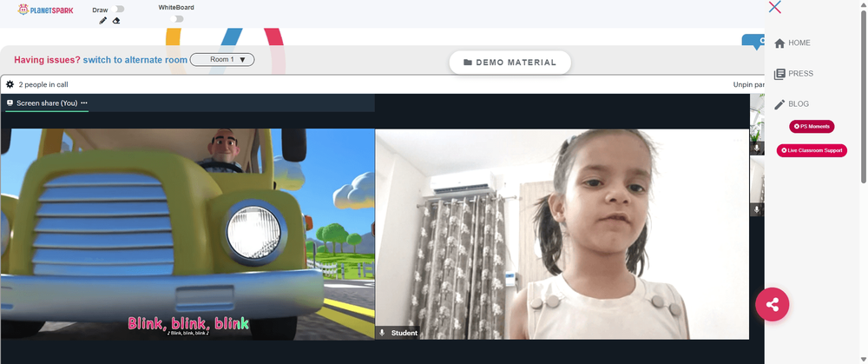Open the Demo Material folder button

click(x=510, y=63)
